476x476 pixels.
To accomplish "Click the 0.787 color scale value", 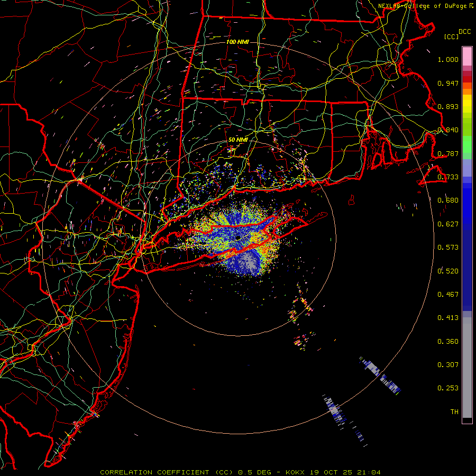I will click(x=448, y=153).
